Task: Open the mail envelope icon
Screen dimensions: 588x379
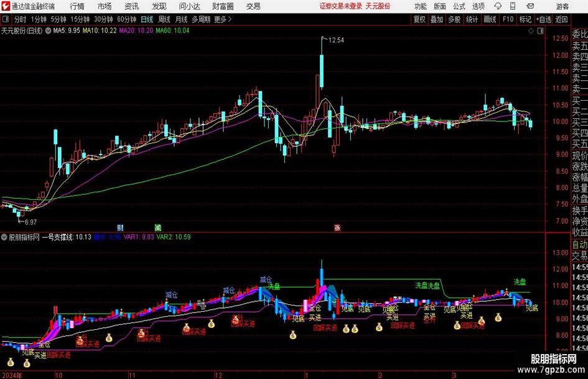Action: point(530,6)
